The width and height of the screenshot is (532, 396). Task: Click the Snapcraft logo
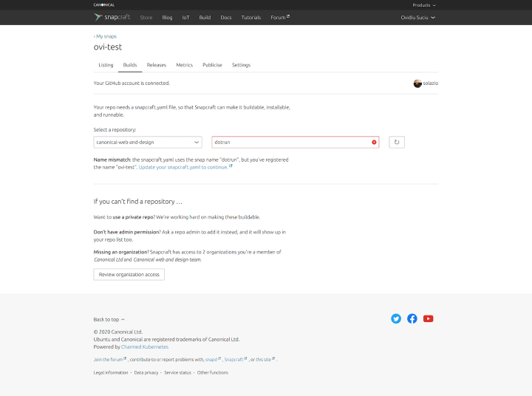112,17
